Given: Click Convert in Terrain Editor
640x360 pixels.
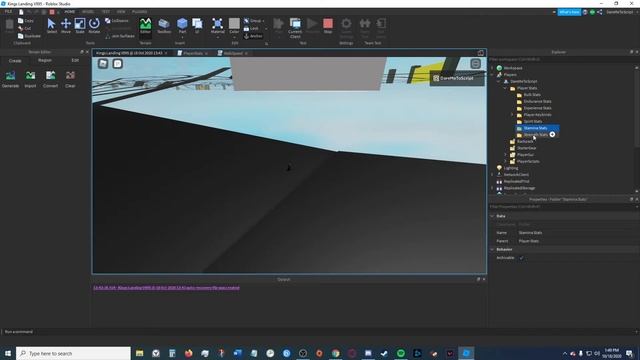Looking at the screenshot, I should coord(50,79).
